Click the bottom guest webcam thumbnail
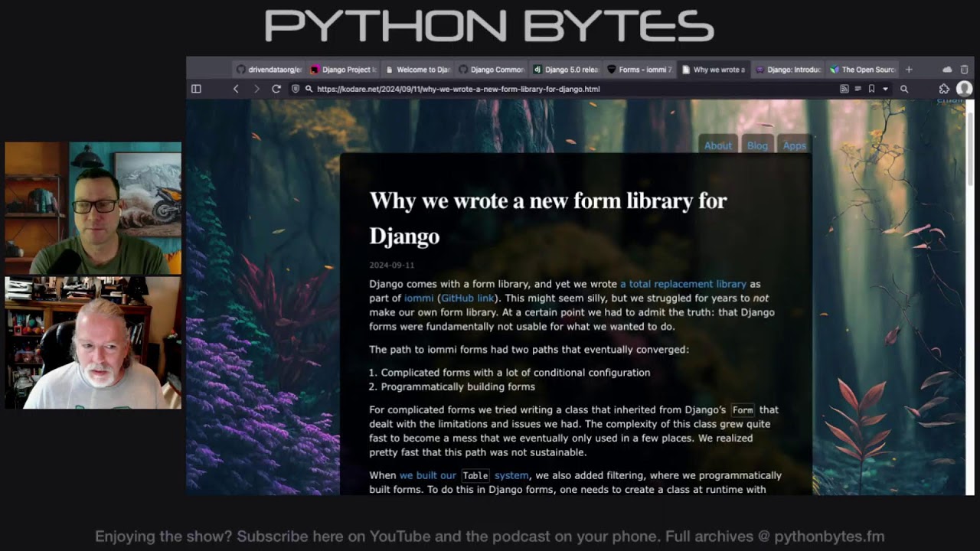980x551 pixels. pyautogui.click(x=93, y=343)
